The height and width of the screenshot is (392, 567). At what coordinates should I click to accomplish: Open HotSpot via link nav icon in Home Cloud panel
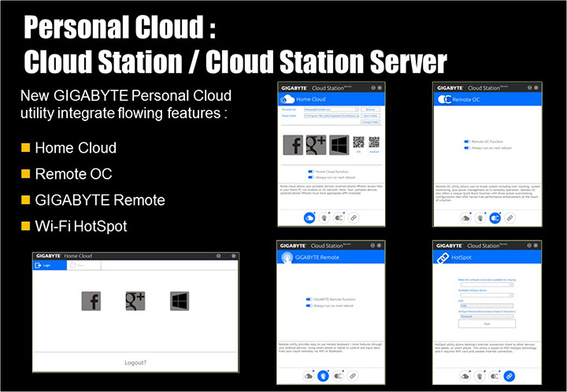click(354, 218)
